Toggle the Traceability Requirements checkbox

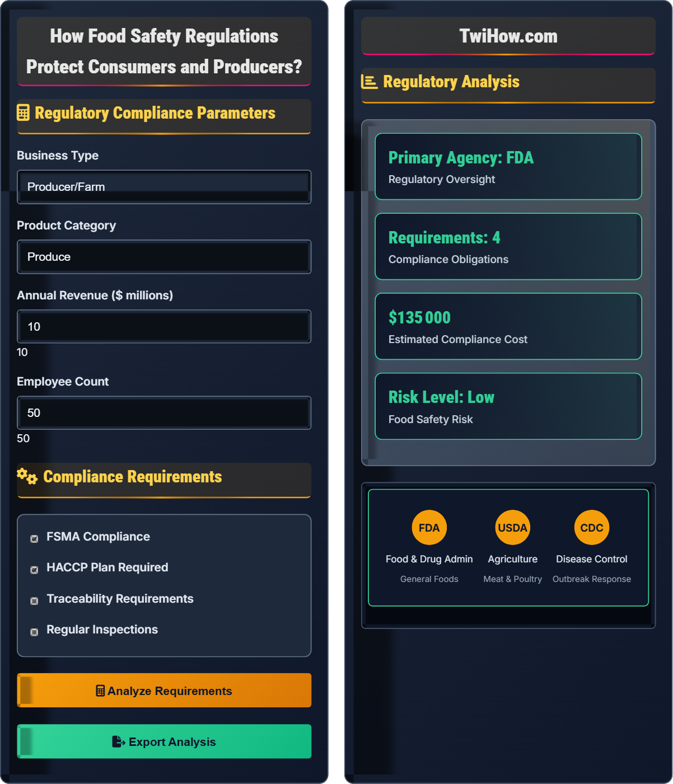(x=34, y=600)
